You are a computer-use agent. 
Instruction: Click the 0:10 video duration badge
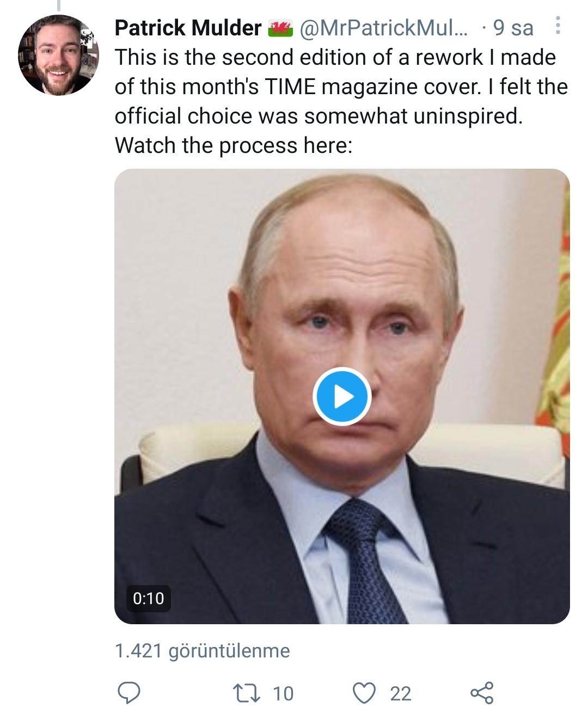click(x=148, y=598)
